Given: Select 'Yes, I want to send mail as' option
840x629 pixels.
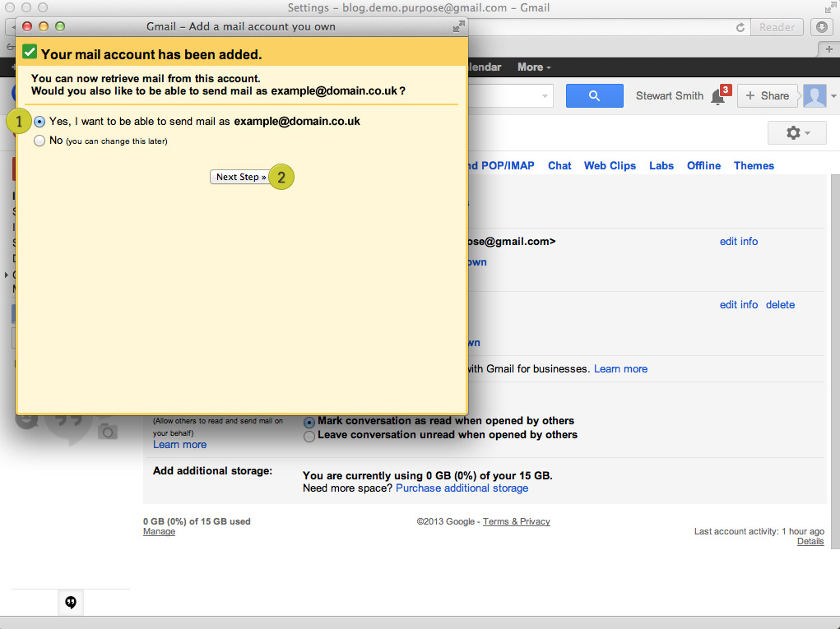Looking at the screenshot, I should tap(39, 121).
